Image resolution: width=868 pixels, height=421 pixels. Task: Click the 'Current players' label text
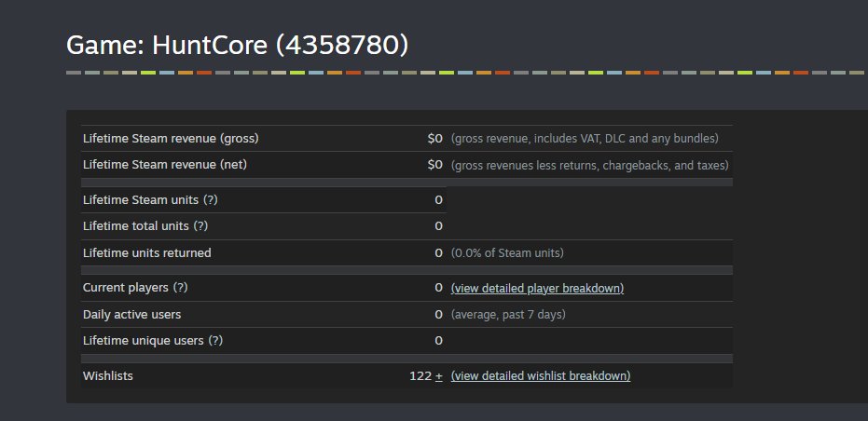126,288
